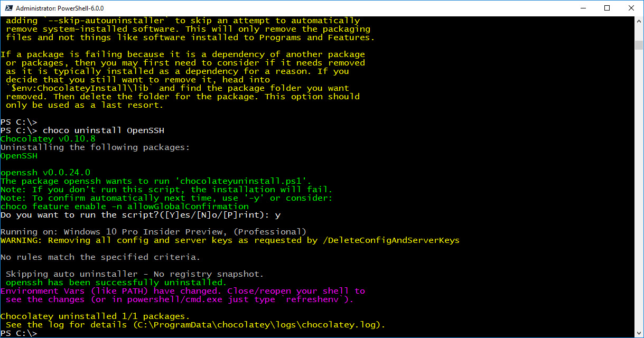Click the 'openssh v0.0.24.0' line
644x338 pixels.
pyautogui.click(x=45, y=173)
